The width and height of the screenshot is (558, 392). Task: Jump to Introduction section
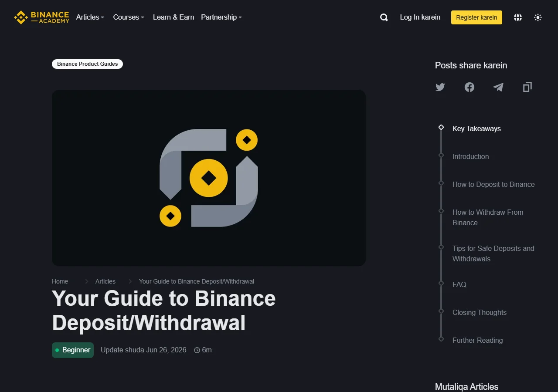tap(470, 157)
